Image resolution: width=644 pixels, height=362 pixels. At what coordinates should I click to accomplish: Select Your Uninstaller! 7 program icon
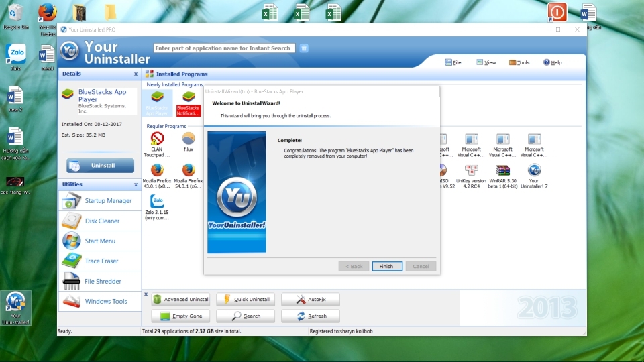click(534, 176)
